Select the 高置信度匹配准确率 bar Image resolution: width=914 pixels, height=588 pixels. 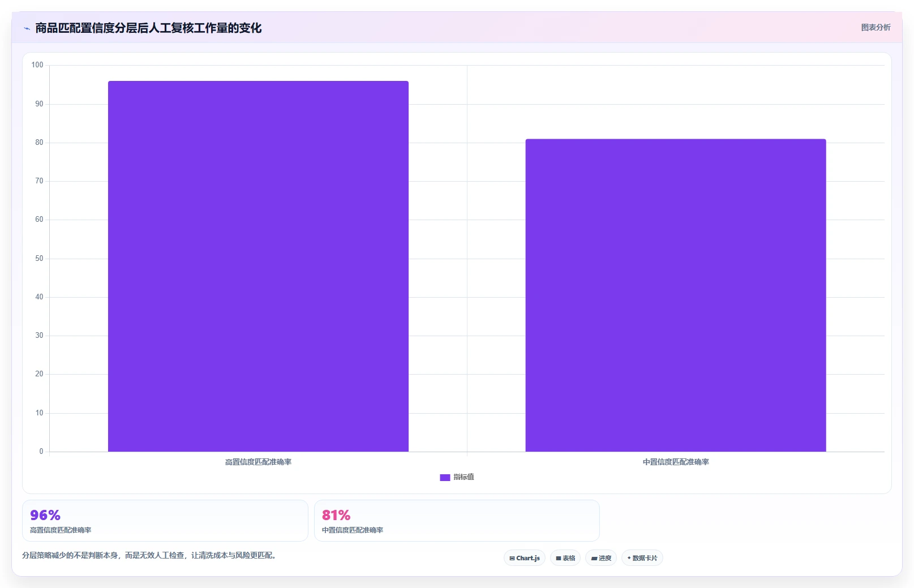[258, 266]
